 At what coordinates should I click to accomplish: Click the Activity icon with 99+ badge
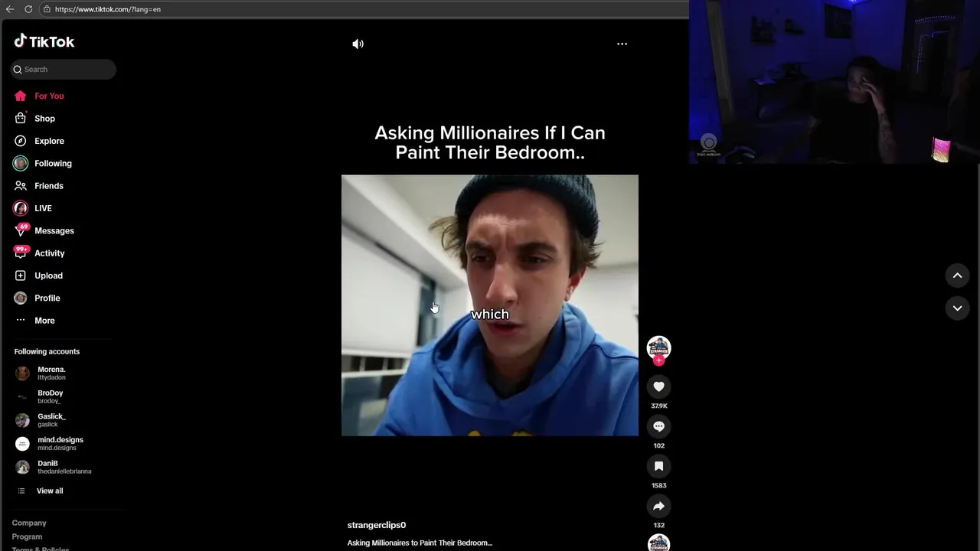[21, 253]
